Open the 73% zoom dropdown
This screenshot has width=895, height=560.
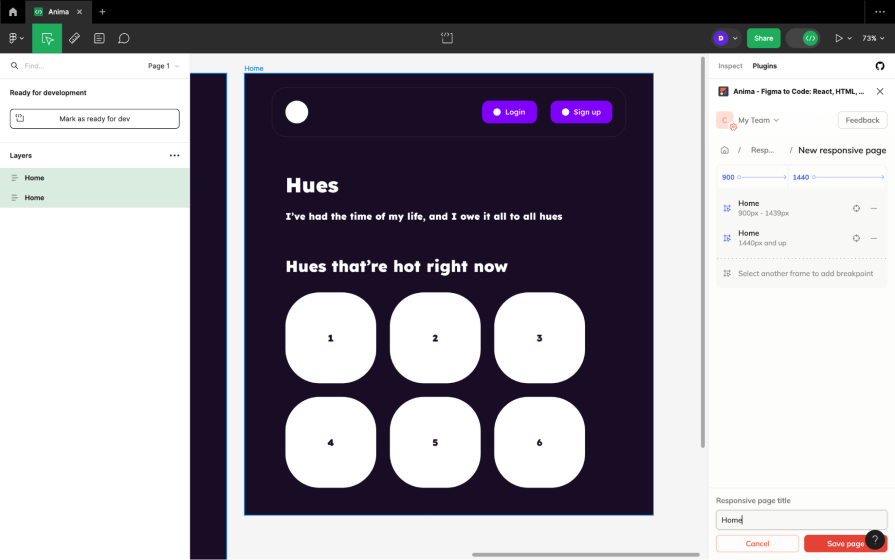[x=873, y=38]
